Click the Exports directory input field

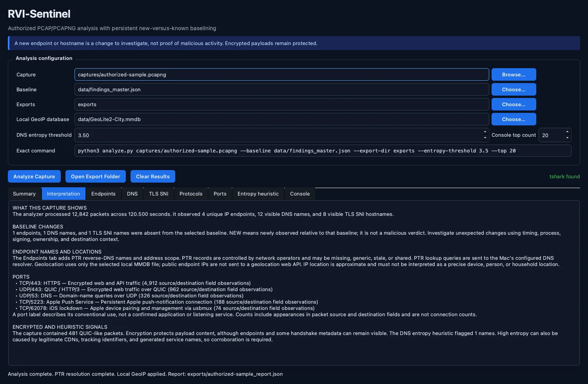coord(281,104)
